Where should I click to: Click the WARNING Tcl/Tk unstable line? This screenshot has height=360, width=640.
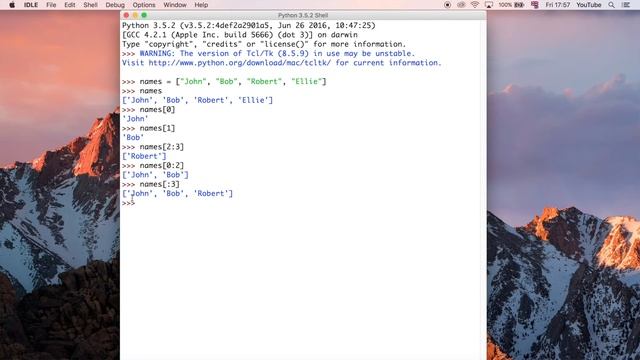pyautogui.click(x=268, y=53)
